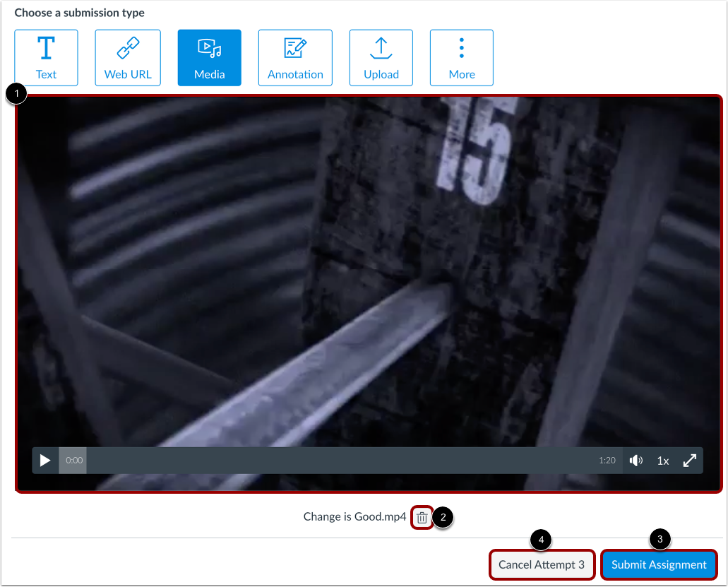Screen dimensions: 728x587
Task: Open the More submission options
Action: coord(462,58)
